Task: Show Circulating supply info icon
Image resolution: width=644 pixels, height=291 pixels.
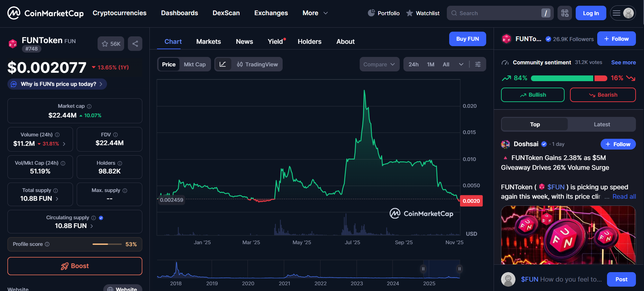Action: click(x=94, y=218)
